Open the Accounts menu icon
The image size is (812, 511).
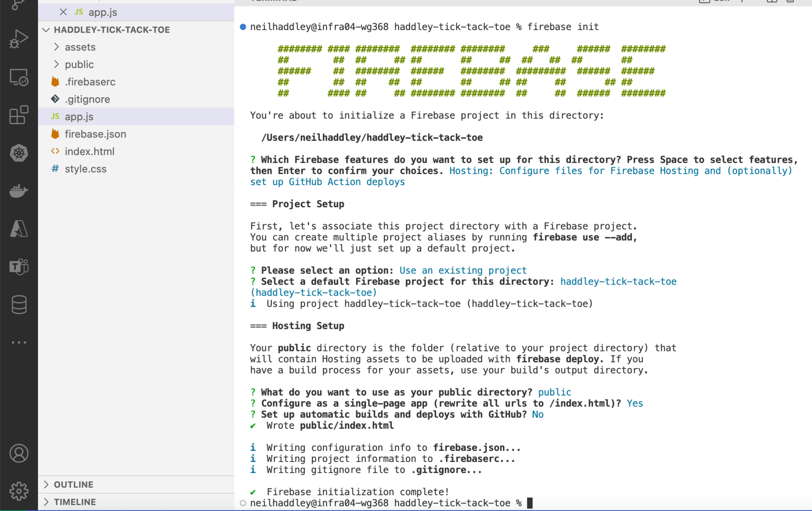point(19,454)
